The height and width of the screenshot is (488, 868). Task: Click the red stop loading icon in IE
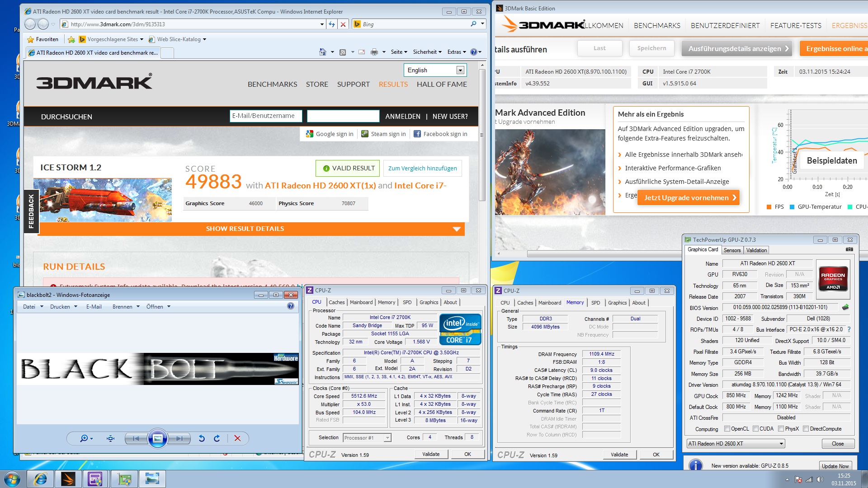coord(343,24)
